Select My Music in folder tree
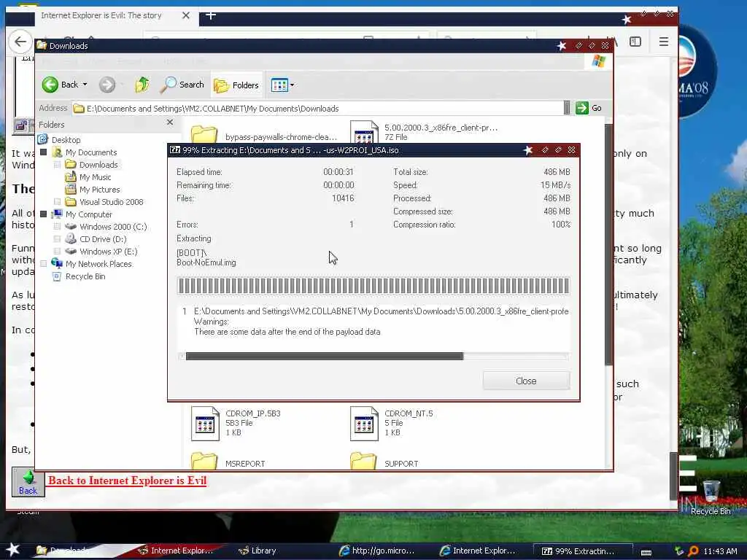747x560 pixels. coord(95,177)
